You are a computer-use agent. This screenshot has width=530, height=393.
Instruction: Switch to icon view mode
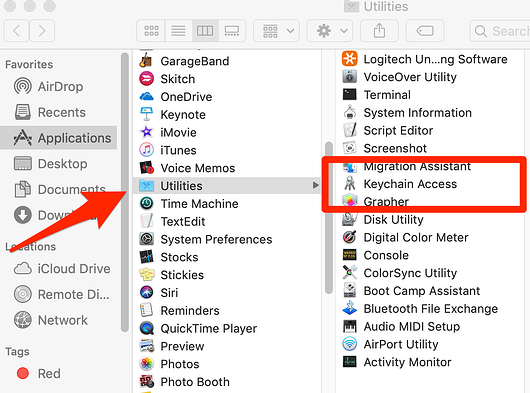(x=151, y=31)
